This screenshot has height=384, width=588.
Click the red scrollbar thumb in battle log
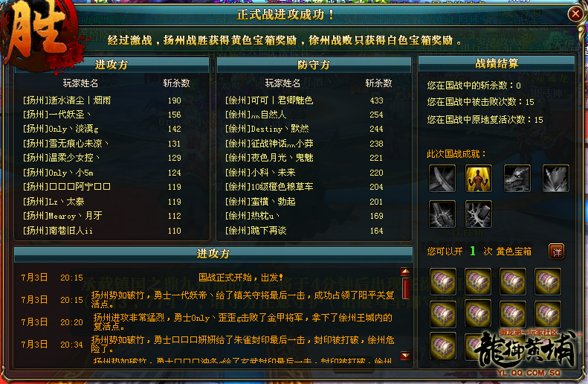pos(405,288)
